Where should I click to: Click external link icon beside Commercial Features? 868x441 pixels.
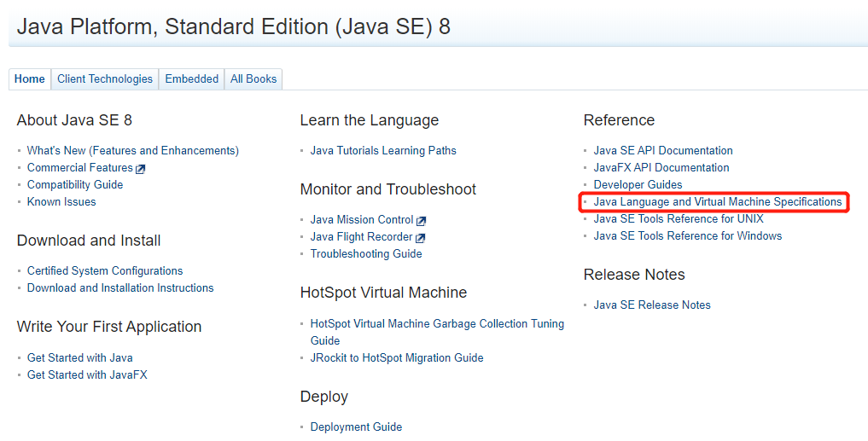click(x=141, y=169)
